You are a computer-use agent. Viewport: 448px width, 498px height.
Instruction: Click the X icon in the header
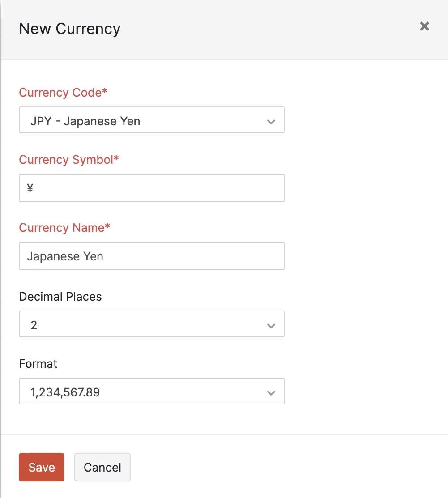click(x=424, y=26)
